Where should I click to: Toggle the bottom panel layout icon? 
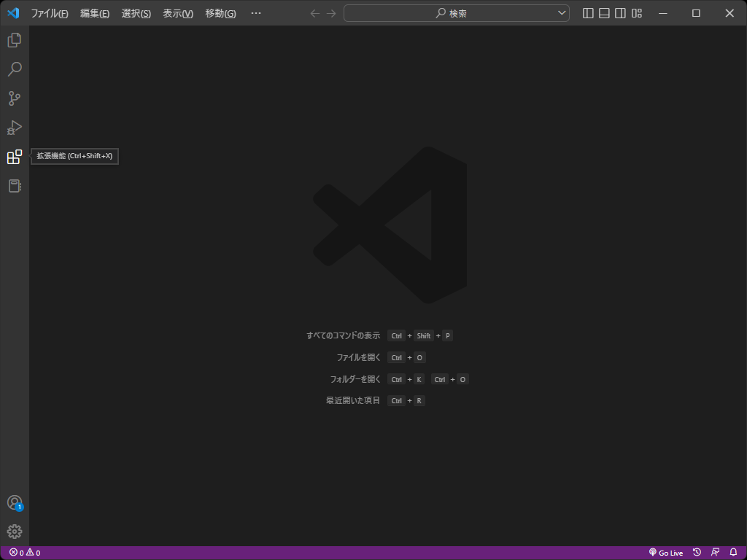604,13
